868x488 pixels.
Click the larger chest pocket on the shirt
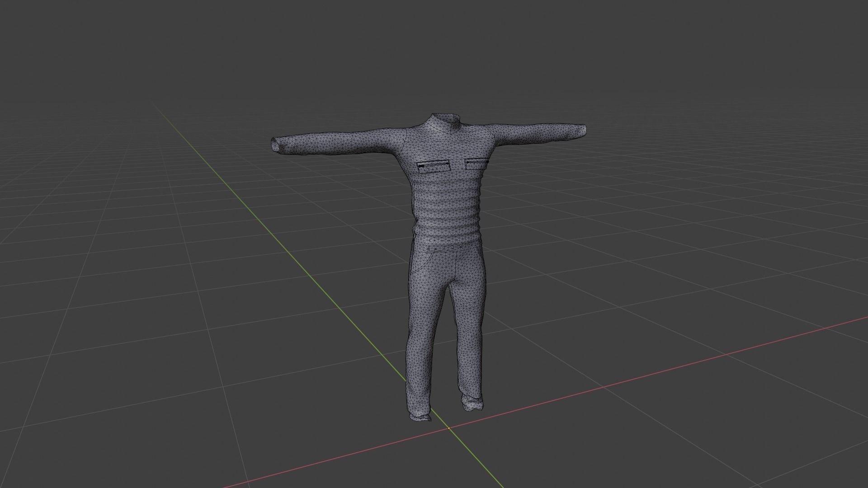pos(434,167)
